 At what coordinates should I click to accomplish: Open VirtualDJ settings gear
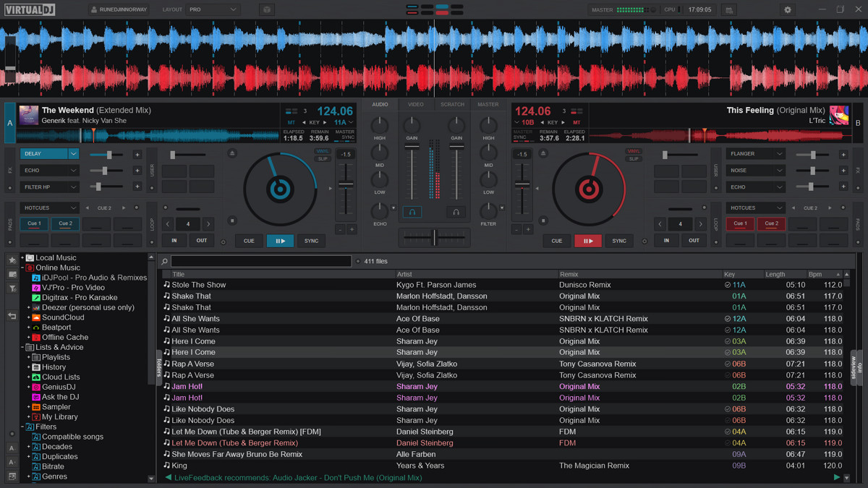(788, 10)
